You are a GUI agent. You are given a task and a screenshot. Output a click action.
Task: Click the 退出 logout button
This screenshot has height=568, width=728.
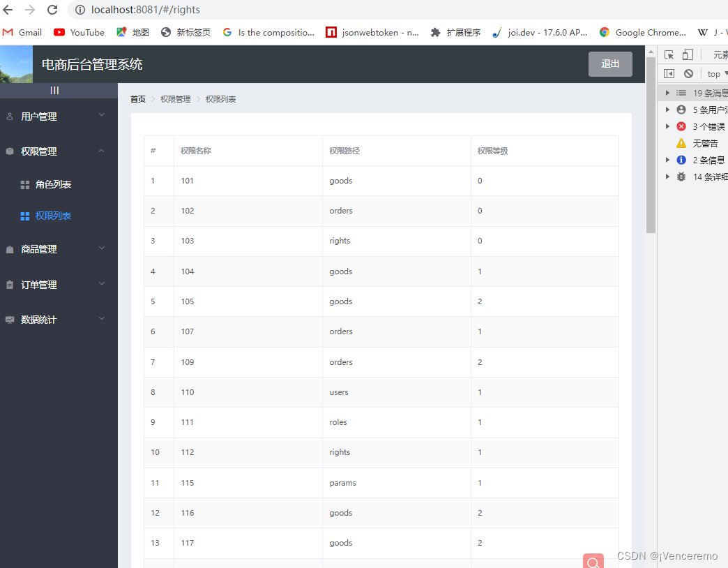pyautogui.click(x=610, y=63)
